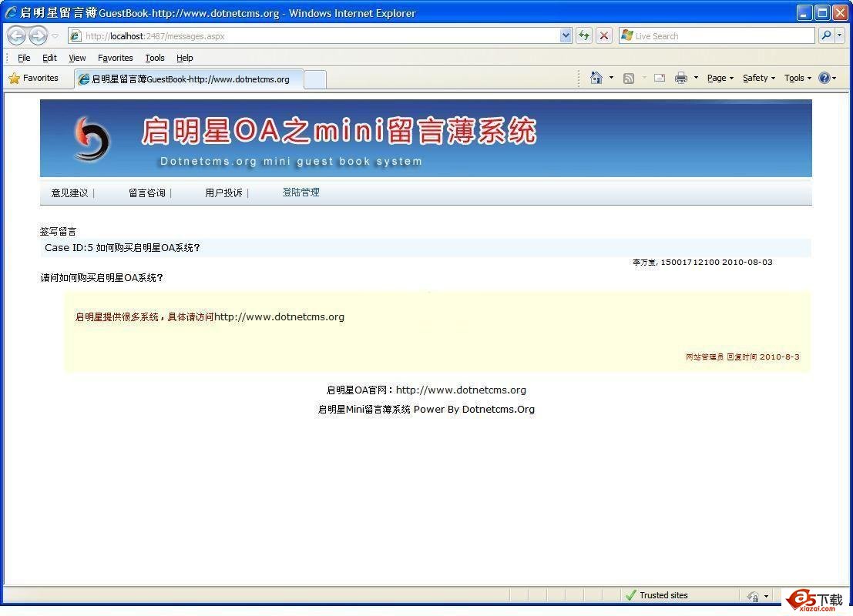This screenshot has width=853, height=616.
Task: Click the 签写留言 link
Action: (59, 232)
